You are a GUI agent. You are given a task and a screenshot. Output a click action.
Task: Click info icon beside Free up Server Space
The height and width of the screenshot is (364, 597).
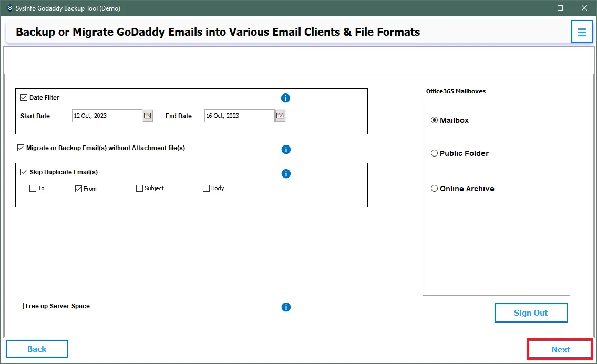click(286, 307)
